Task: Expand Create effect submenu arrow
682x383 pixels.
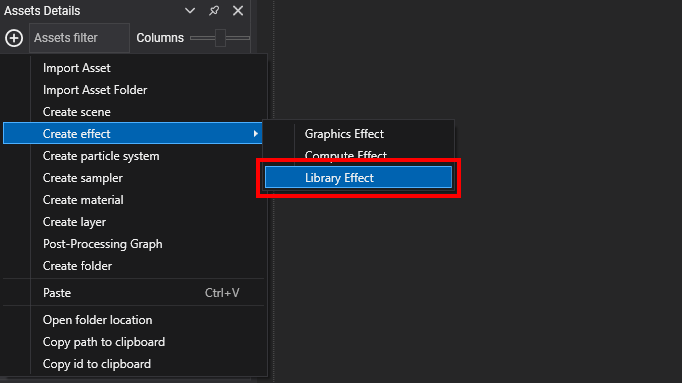Action: tap(256, 133)
